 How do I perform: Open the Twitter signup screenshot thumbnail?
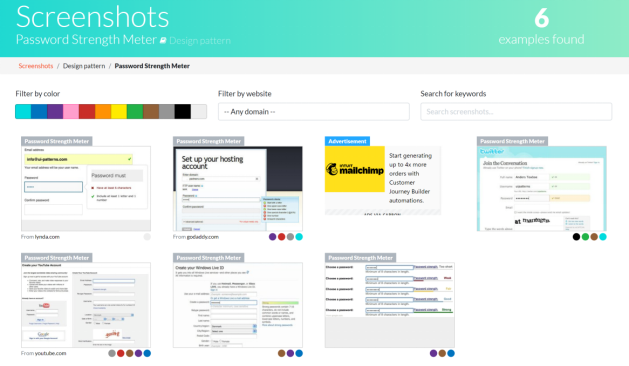[542, 189]
